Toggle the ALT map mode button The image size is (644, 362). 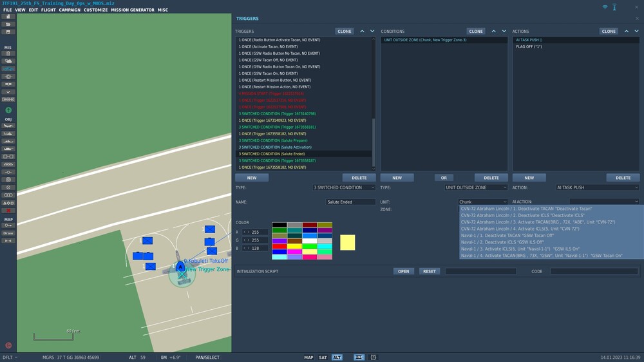click(x=337, y=357)
